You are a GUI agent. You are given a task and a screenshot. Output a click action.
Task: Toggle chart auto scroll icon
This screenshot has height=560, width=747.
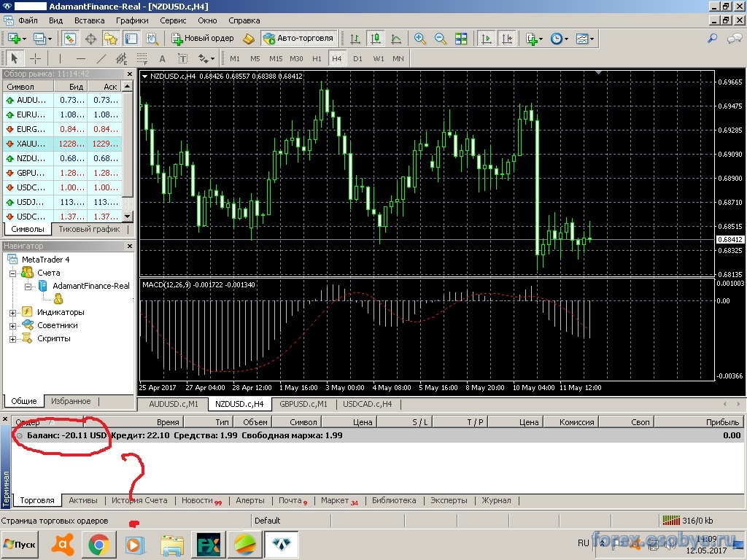pos(487,39)
